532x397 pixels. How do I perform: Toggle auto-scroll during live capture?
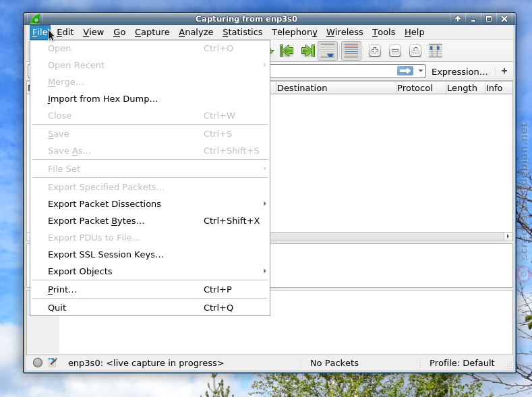[x=328, y=51]
